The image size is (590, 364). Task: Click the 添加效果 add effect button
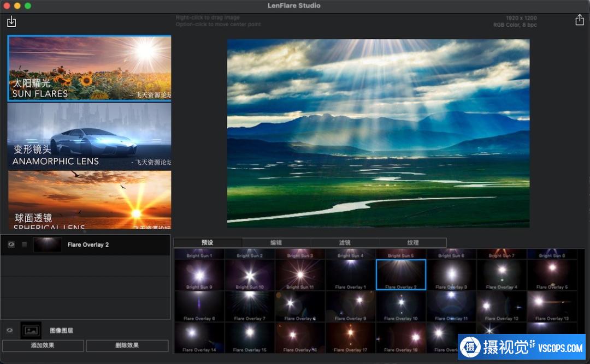point(43,345)
